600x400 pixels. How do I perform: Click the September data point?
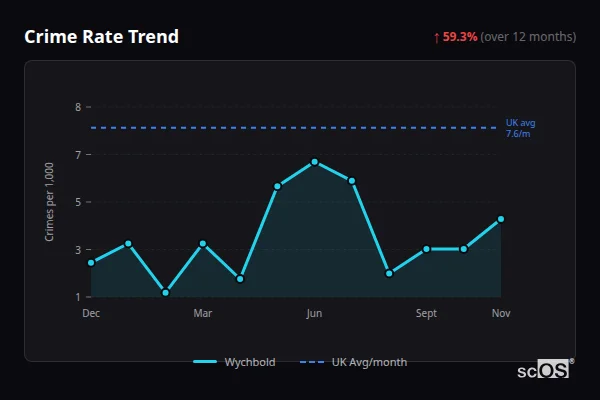[x=426, y=249]
